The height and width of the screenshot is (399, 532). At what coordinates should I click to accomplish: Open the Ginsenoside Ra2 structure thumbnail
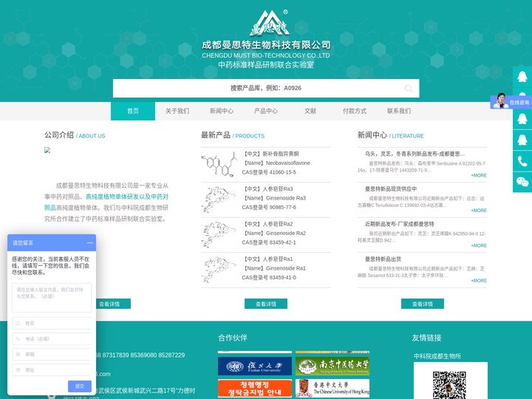219,234
